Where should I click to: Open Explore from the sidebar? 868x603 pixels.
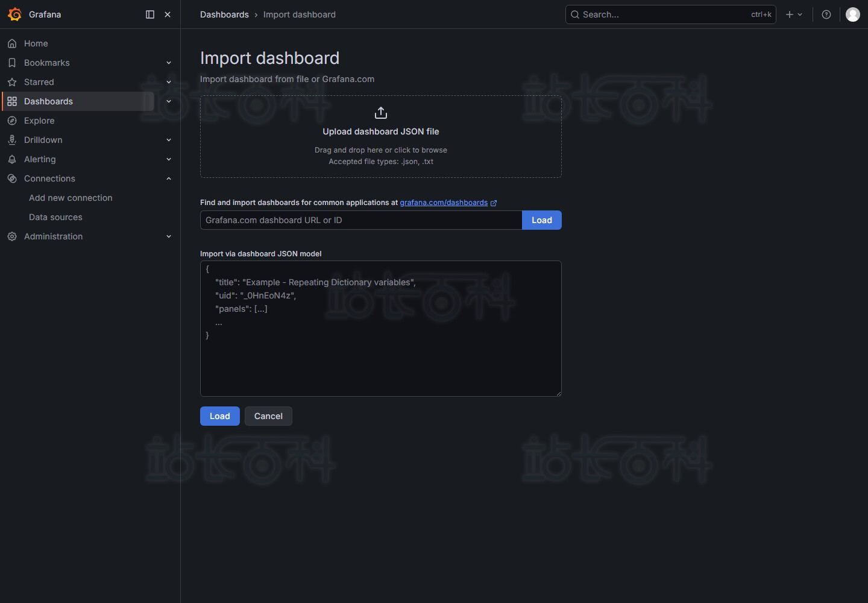tap(39, 121)
